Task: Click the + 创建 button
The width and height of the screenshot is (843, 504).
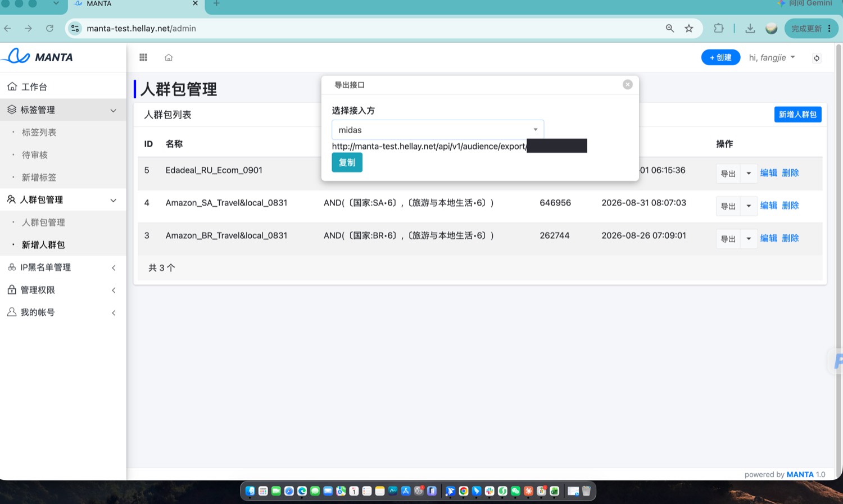Action: pos(720,57)
